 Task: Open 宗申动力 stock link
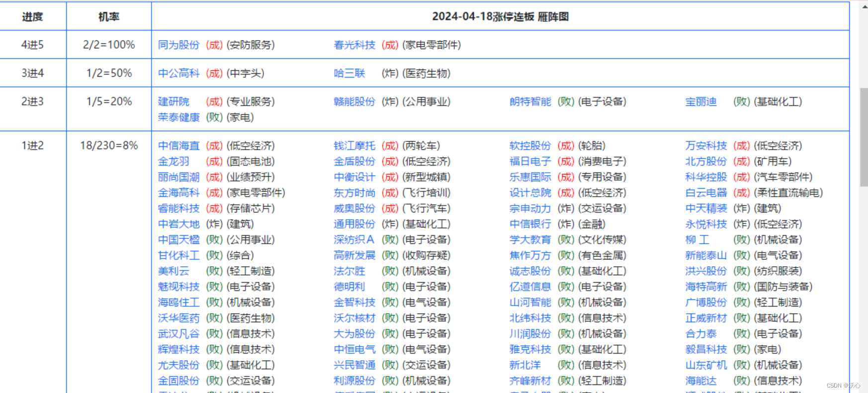point(530,208)
